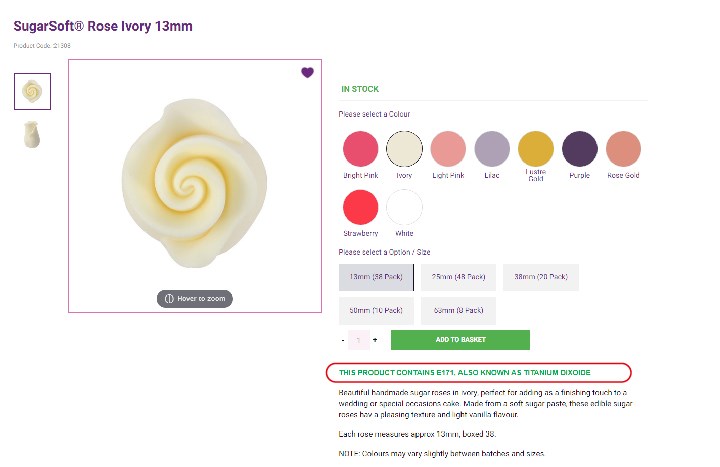
Task: Pick the Purple colour swatch
Action: pyautogui.click(x=580, y=150)
